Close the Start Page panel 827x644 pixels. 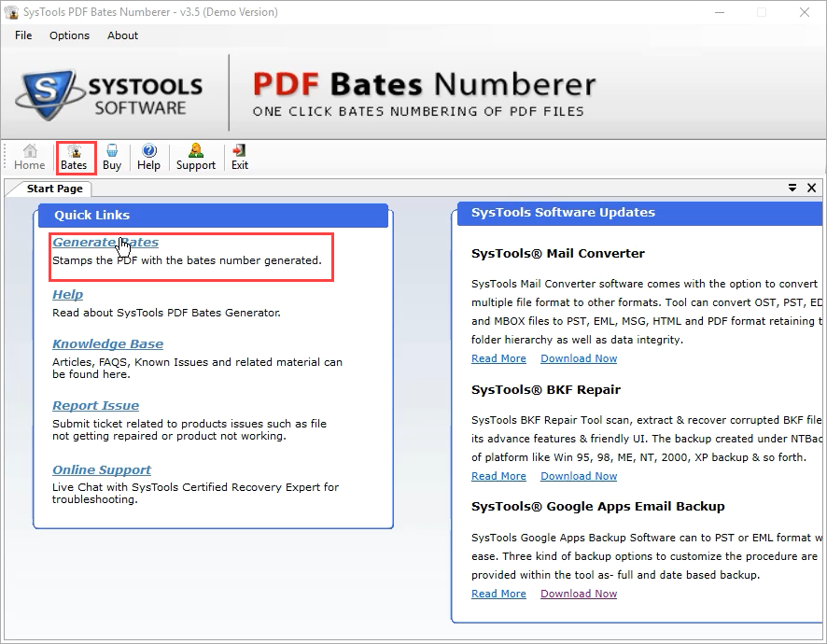812,188
